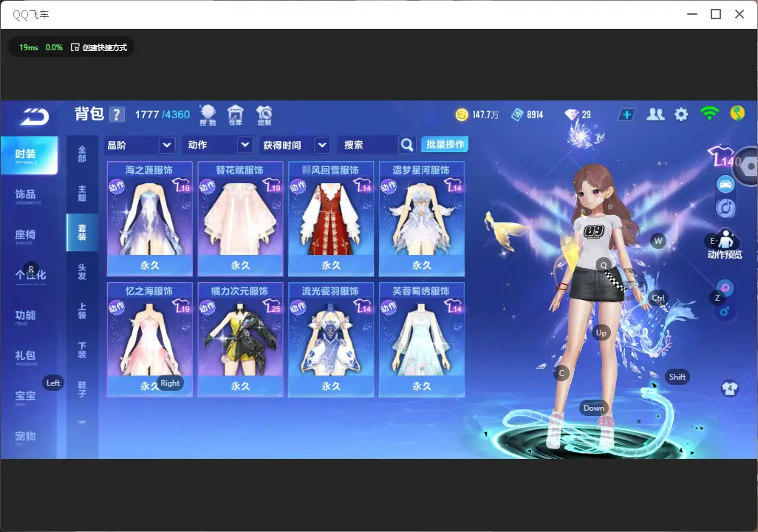
Task: Expand the 动作 action filter dropdown
Action: point(219,145)
